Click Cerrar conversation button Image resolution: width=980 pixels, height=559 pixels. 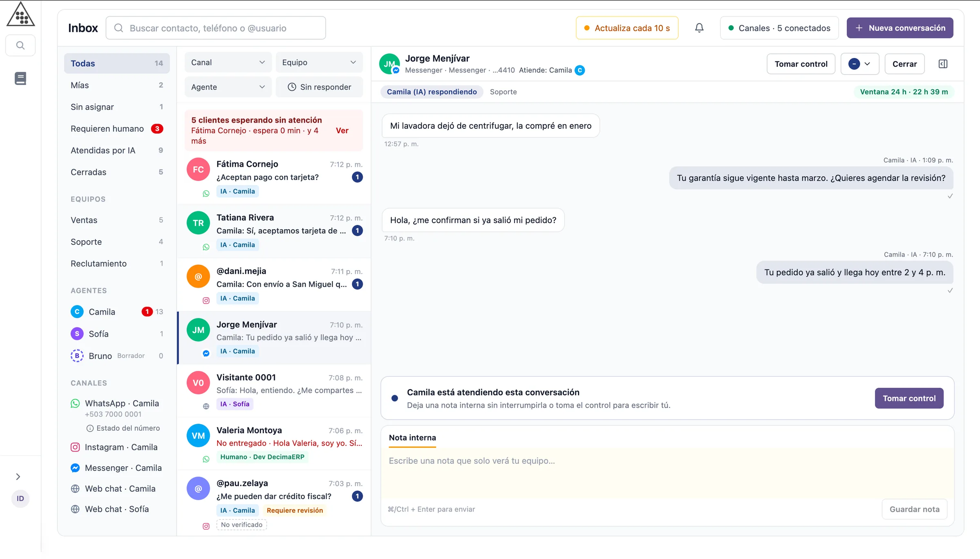click(x=904, y=64)
